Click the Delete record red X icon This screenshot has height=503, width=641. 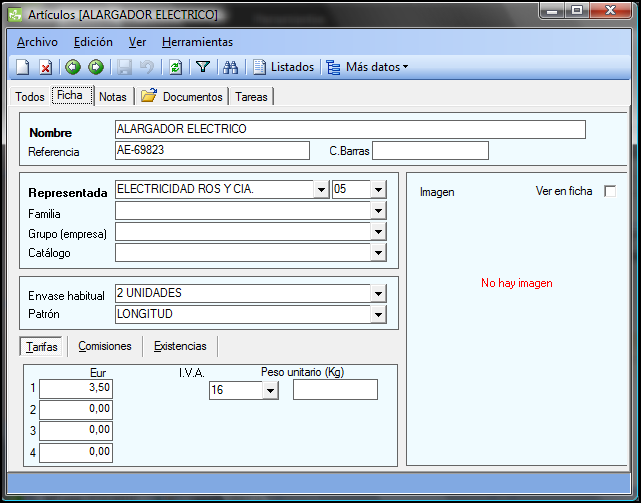point(45,67)
